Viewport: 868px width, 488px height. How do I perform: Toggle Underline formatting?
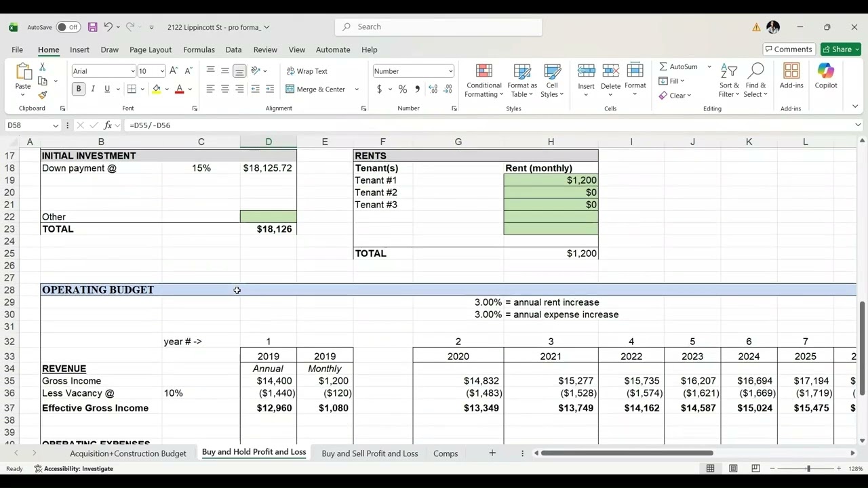click(106, 89)
